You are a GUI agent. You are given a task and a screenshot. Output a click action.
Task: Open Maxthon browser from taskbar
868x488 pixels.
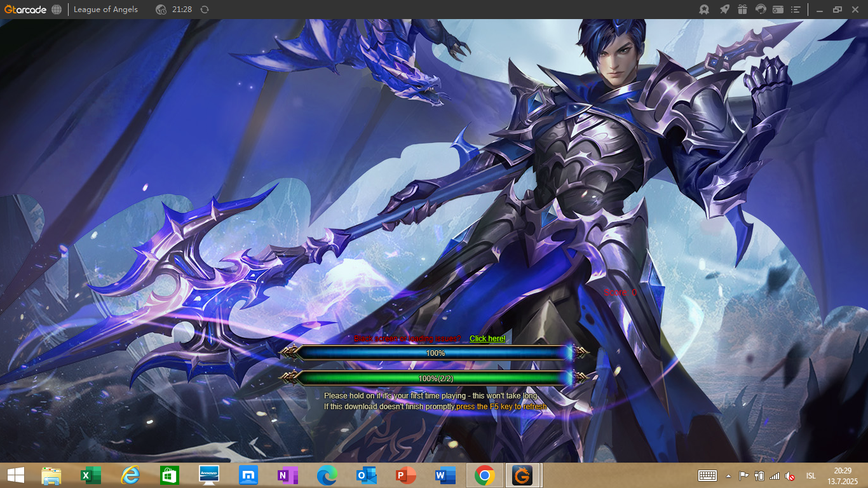pyautogui.click(x=248, y=475)
